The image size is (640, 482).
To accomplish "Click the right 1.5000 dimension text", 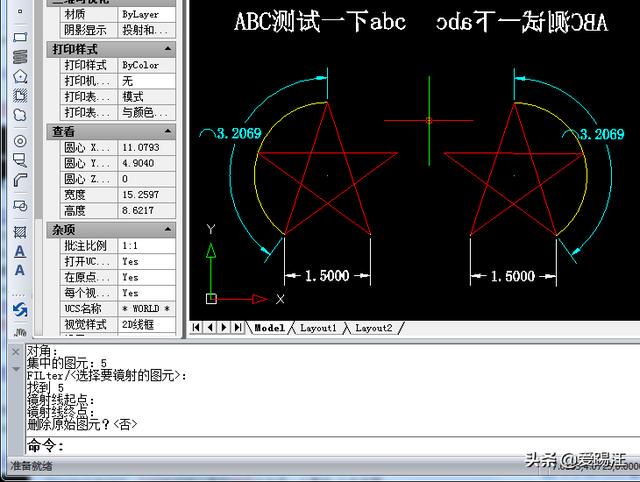I will 513,276.
